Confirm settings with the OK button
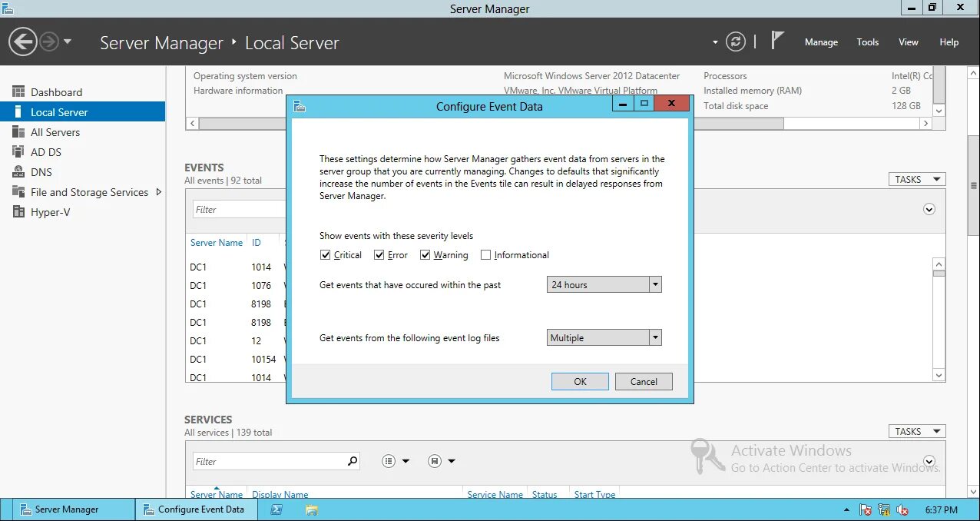The image size is (980, 521). (579, 381)
